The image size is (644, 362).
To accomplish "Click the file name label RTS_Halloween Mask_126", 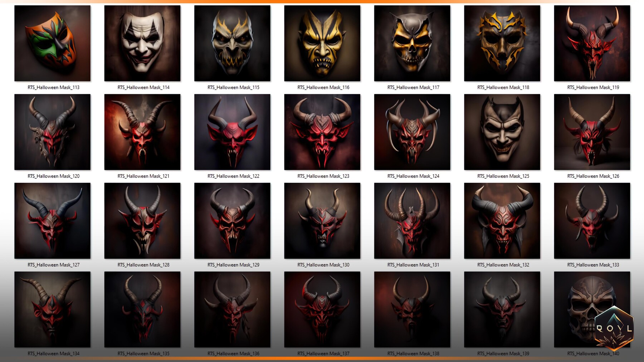I will click(591, 176).
